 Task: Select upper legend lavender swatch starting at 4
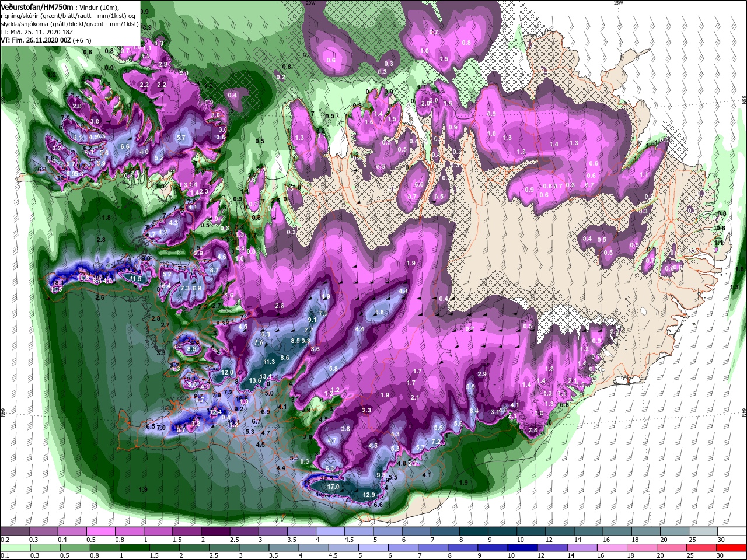330,531
